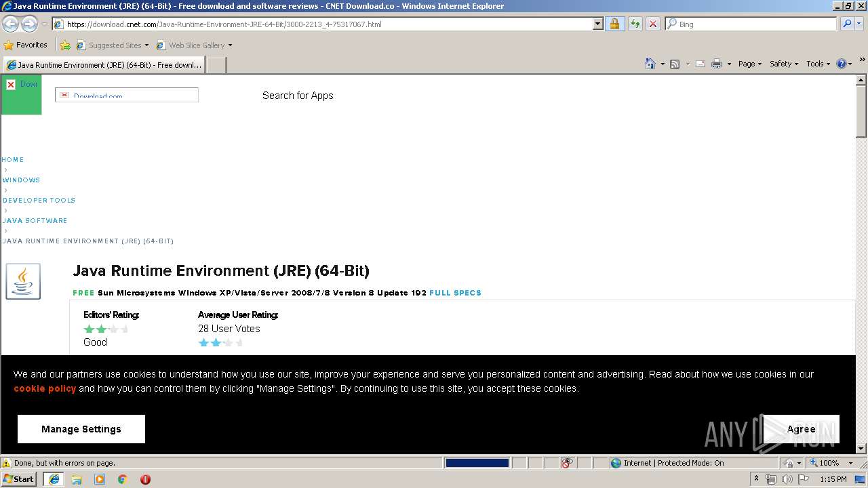This screenshot has height=488, width=868.
Task: Click 'Done, but with errors on page.' status text
Action: point(64,463)
